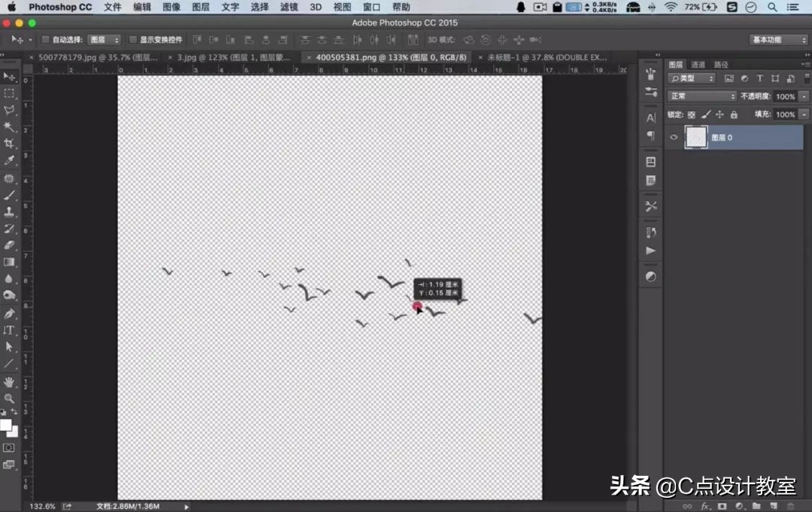Toggle pixel layer filter
The width and height of the screenshot is (812, 512).
point(729,79)
